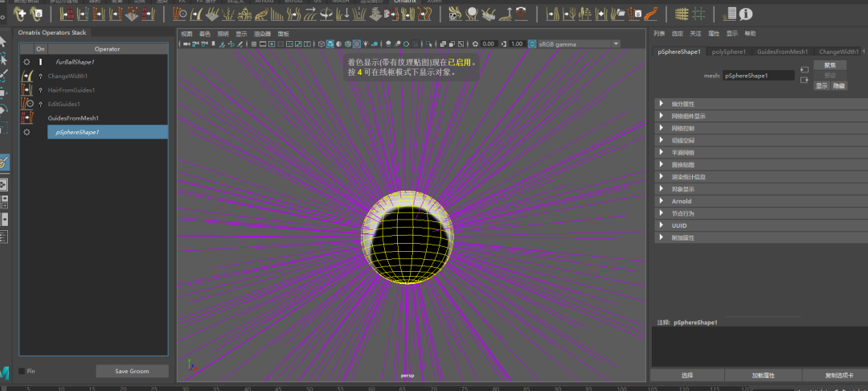The height and width of the screenshot is (391, 868).
Task: Click the Save Groom button
Action: pyautogui.click(x=132, y=371)
